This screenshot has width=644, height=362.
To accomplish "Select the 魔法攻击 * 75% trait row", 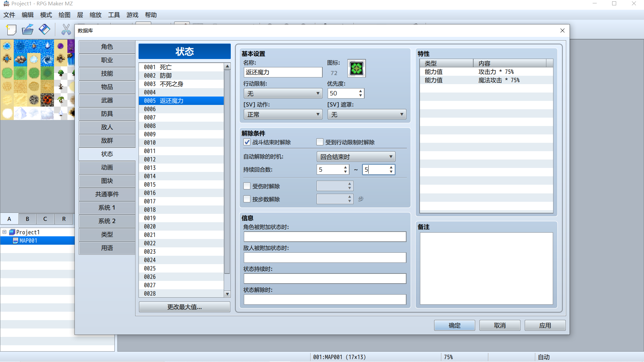I will [x=486, y=80].
